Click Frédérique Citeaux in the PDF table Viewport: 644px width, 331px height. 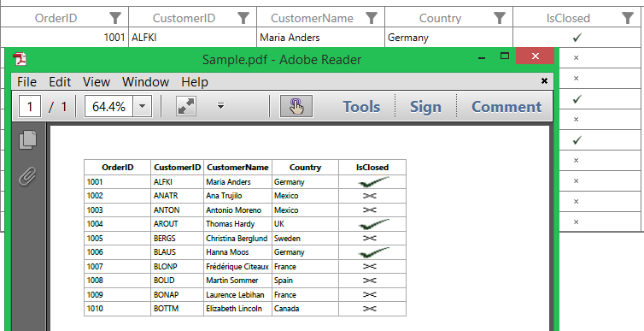pyautogui.click(x=237, y=267)
